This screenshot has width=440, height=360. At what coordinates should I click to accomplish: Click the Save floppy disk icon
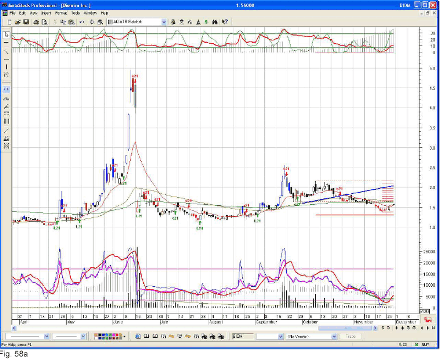[x=26, y=22]
